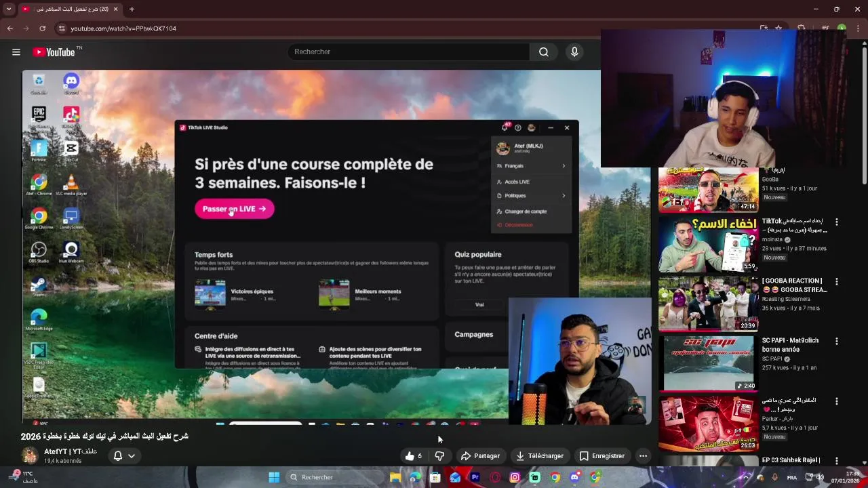Click the moinsta channel name
Screen dimensions: 868x488
pyautogui.click(x=772, y=239)
